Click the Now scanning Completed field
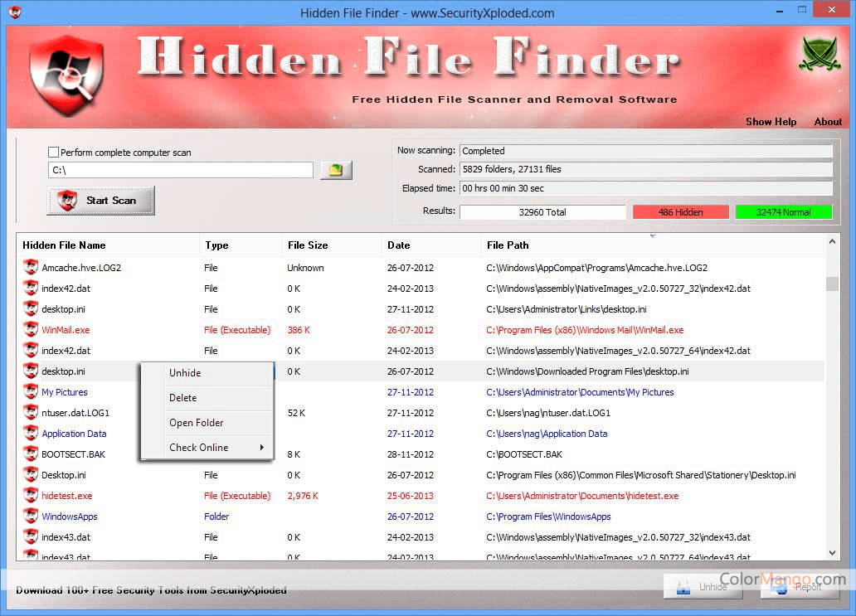Viewport: 856px width, 616px height. [646, 151]
